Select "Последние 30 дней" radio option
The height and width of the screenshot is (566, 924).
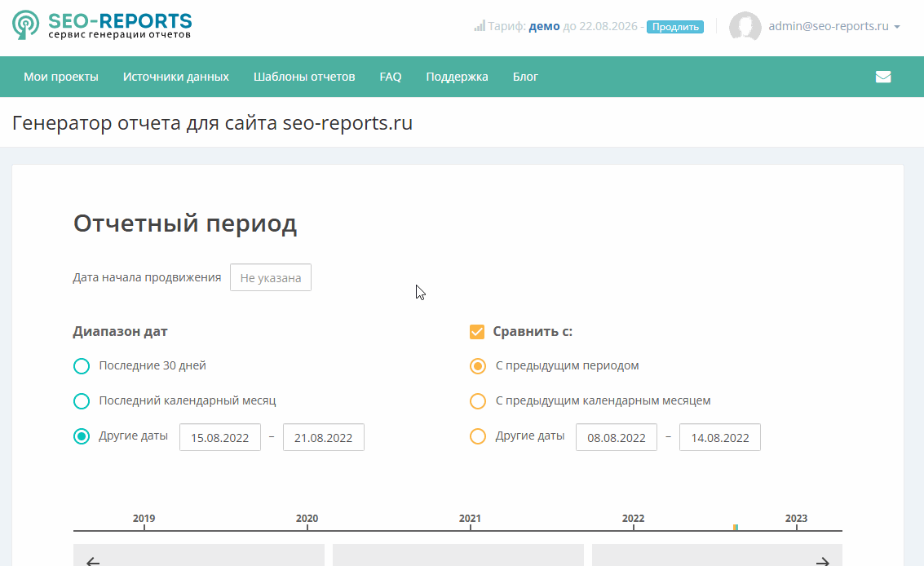pos(82,366)
